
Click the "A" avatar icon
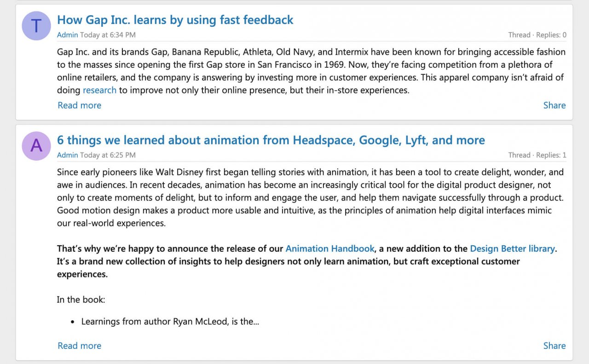tap(36, 146)
